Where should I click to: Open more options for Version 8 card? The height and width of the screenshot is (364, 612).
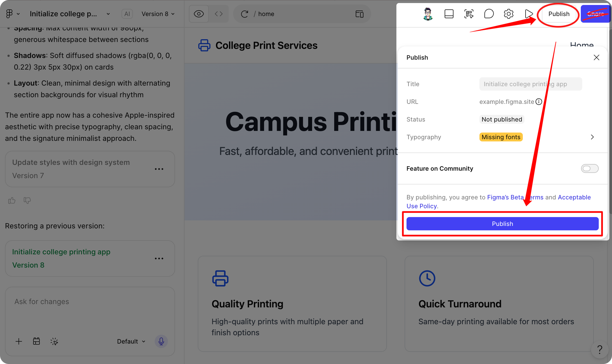pos(159,259)
